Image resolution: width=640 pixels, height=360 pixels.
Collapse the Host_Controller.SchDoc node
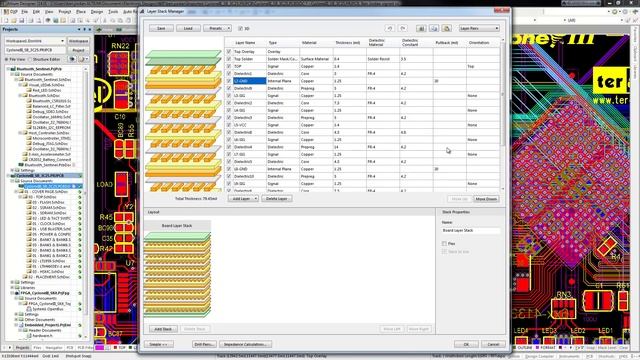click(20, 133)
